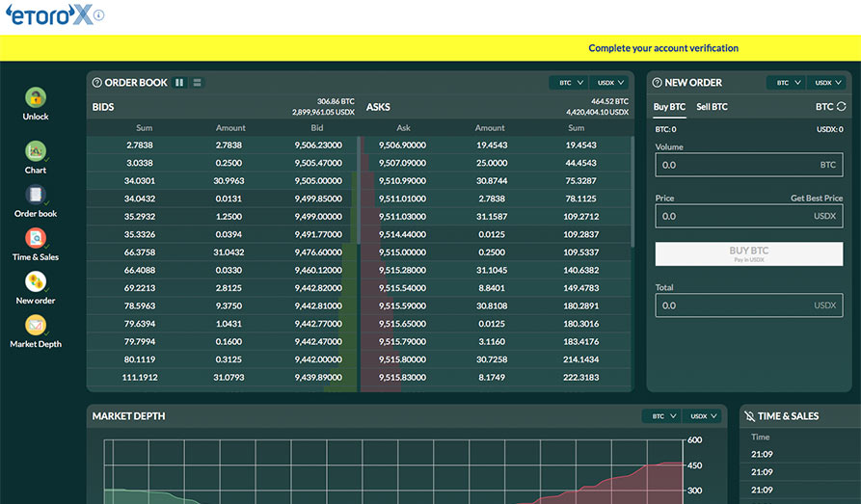Click the BTC refresh swap icon
This screenshot has height=504, width=861.
(841, 107)
